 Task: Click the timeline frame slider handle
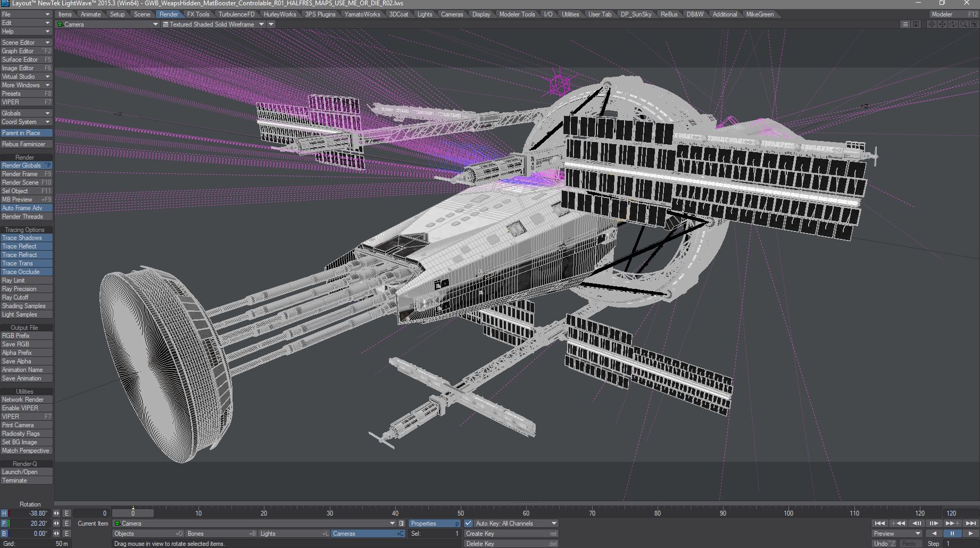pos(133,513)
